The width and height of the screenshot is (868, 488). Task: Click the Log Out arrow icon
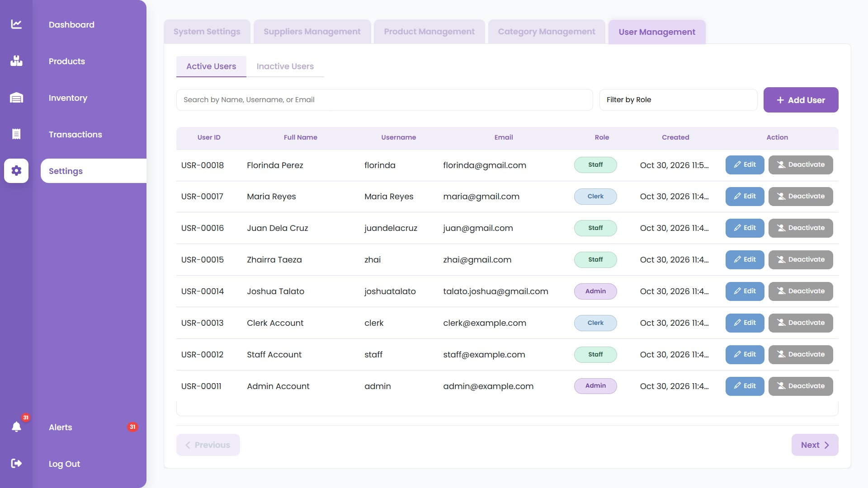pos(16,464)
